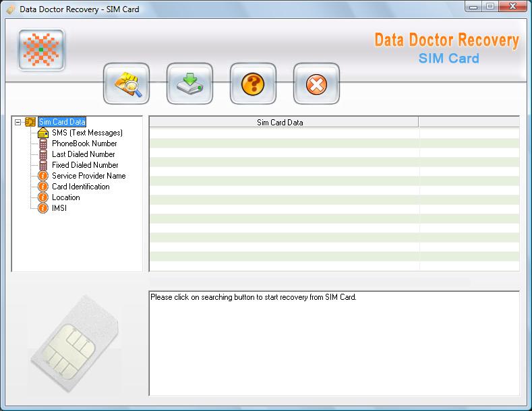Click the title bar application icon
The width and height of the screenshot is (532, 411).
(x=11, y=9)
